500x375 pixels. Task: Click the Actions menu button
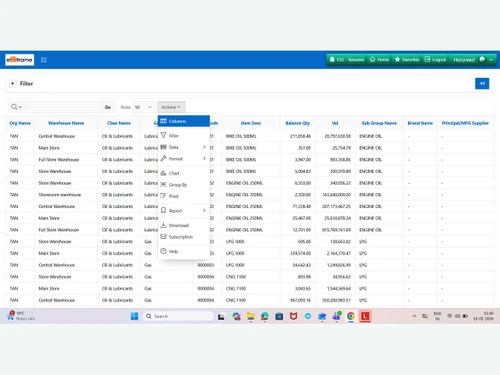point(171,107)
